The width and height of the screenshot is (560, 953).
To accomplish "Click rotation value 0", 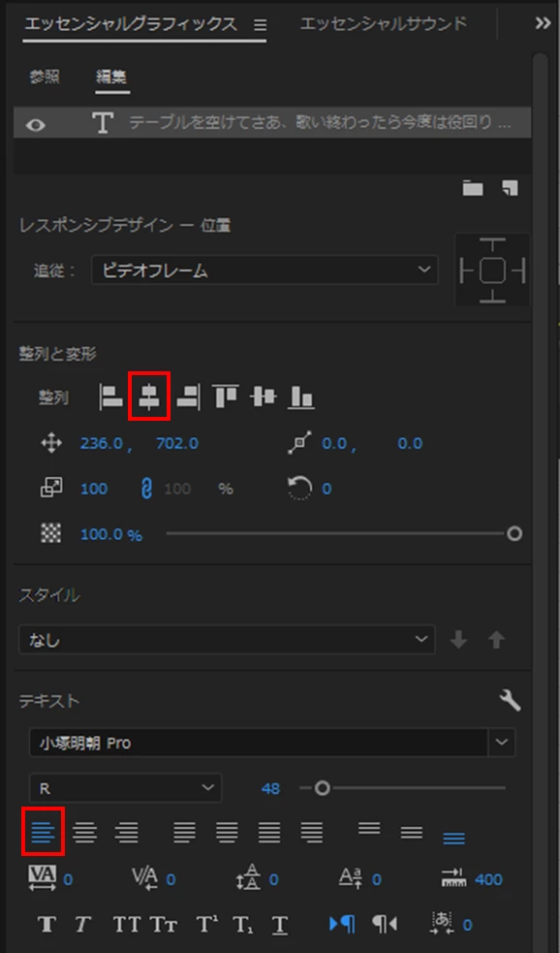I will (327, 489).
